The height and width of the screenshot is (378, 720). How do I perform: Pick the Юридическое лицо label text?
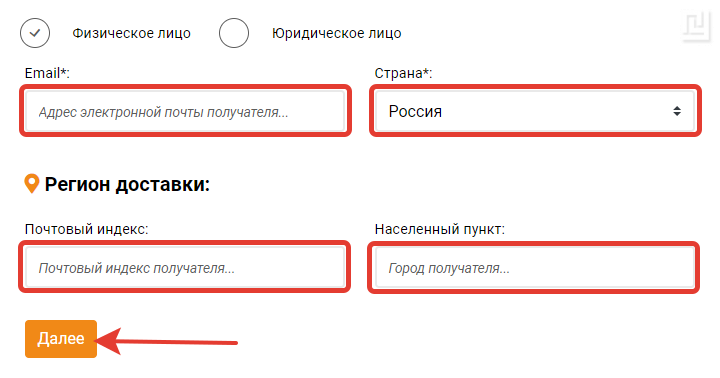pos(337,33)
